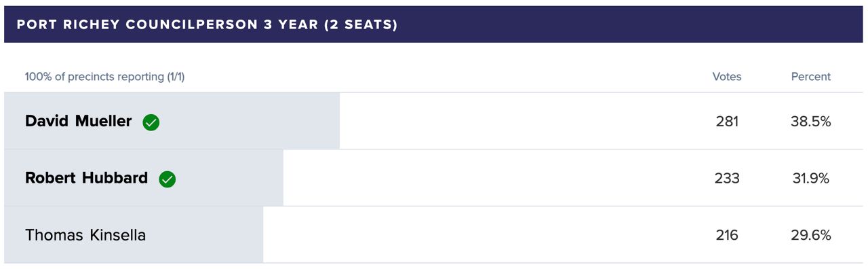Click the Votes column header
The height and width of the screenshot is (269, 868).
click(x=727, y=77)
